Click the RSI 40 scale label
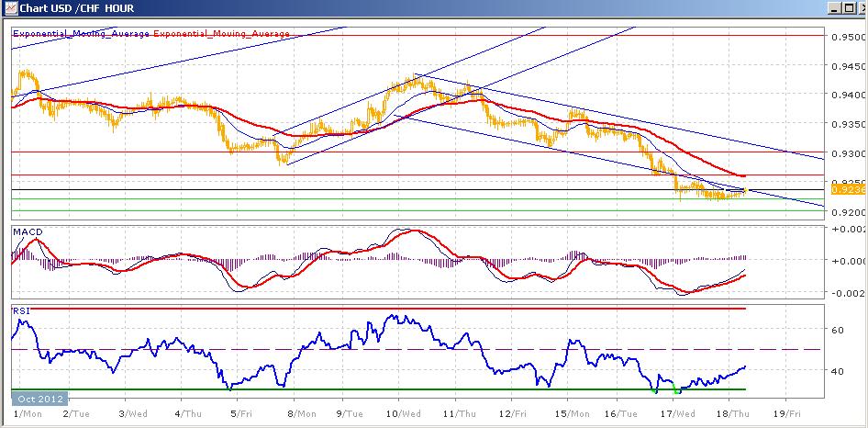The width and height of the screenshot is (868, 428). pyautogui.click(x=838, y=371)
